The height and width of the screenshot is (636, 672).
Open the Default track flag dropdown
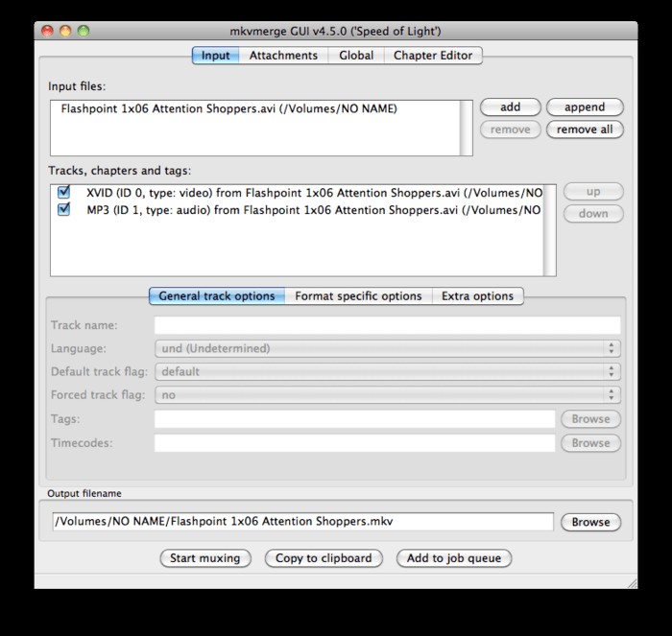tap(388, 371)
